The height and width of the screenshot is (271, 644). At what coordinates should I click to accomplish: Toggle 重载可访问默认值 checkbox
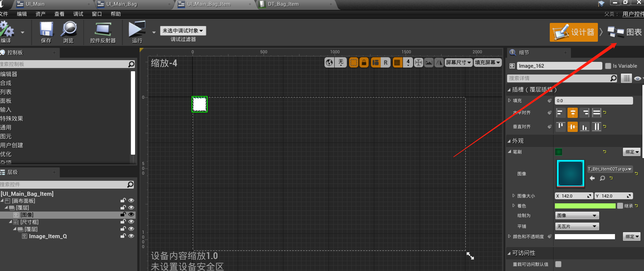[558, 264]
